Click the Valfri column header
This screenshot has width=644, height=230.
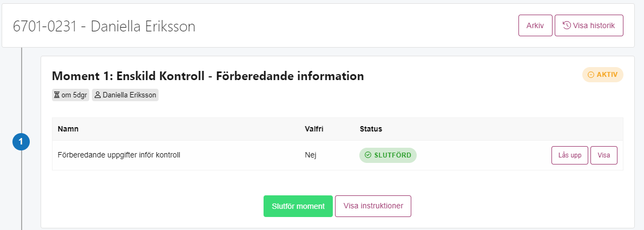(314, 129)
